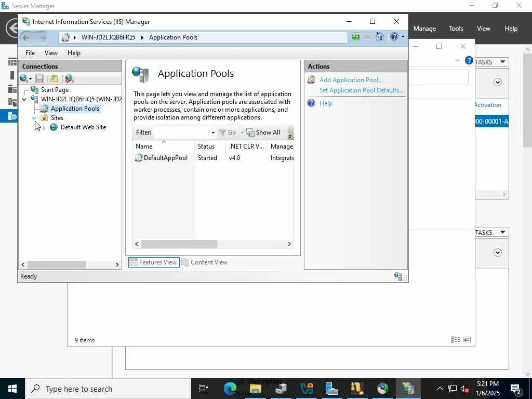The width and height of the screenshot is (532, 399).
Task: Click Show All in the filter bar
Action: click(x=263, y=132)
